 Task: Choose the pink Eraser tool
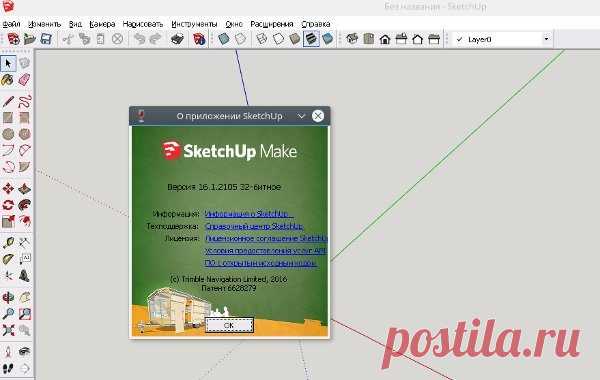[x=24, y=80]
